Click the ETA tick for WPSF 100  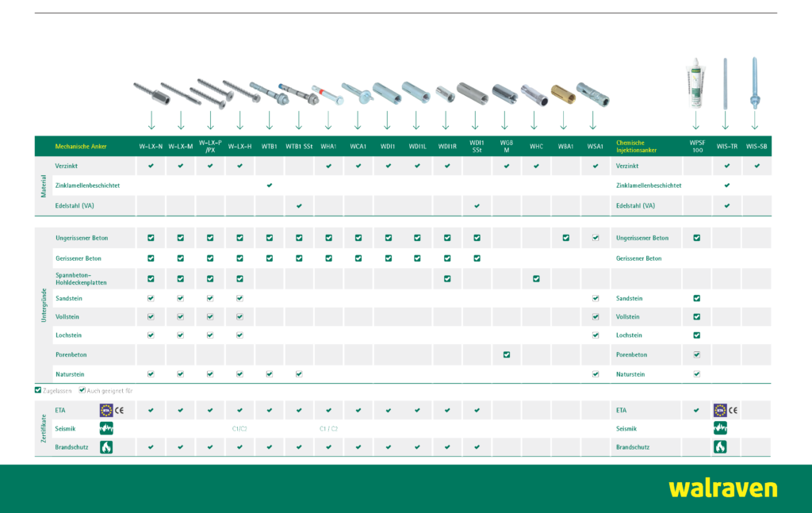click(696, 411)
